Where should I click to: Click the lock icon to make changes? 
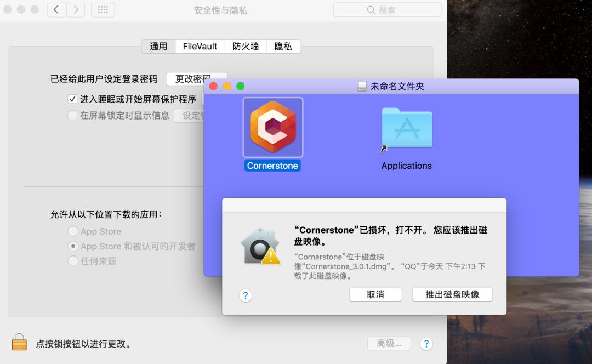point(19,342)
